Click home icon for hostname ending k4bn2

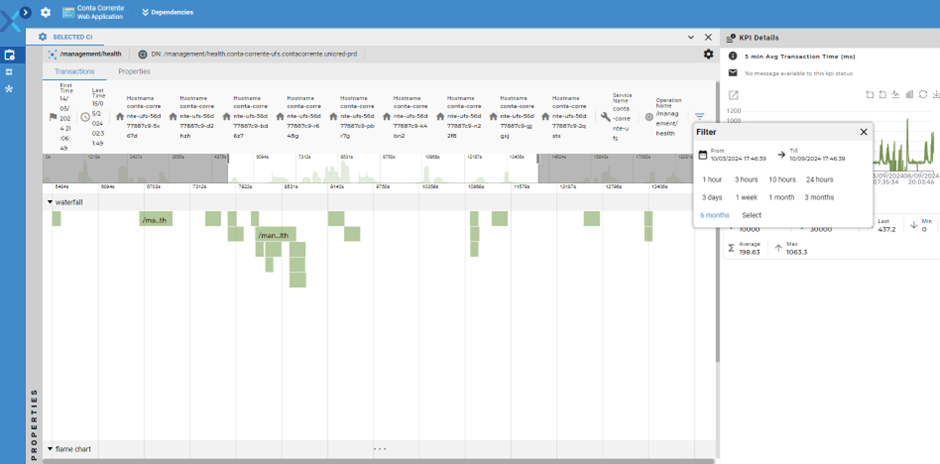pos(387,117)
